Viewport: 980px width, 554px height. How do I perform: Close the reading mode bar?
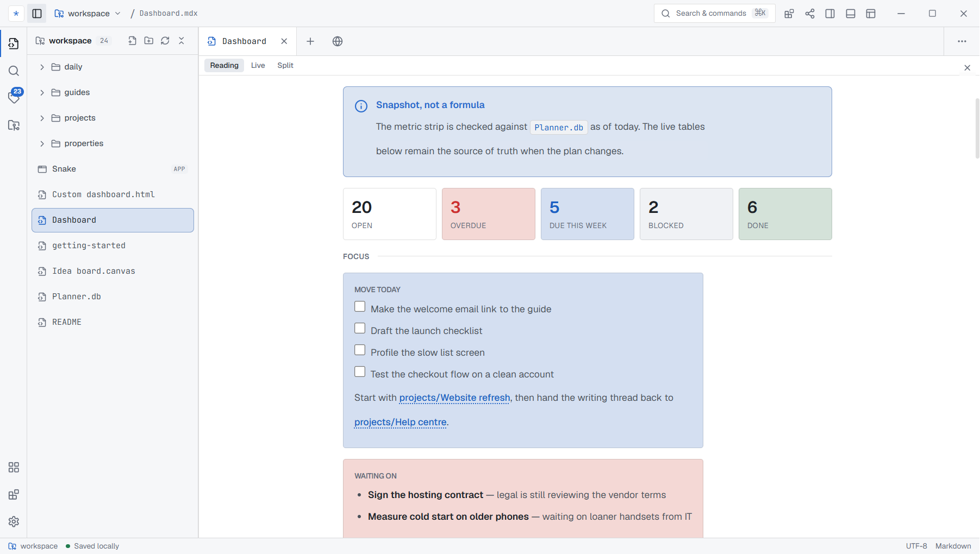point(967,68)
